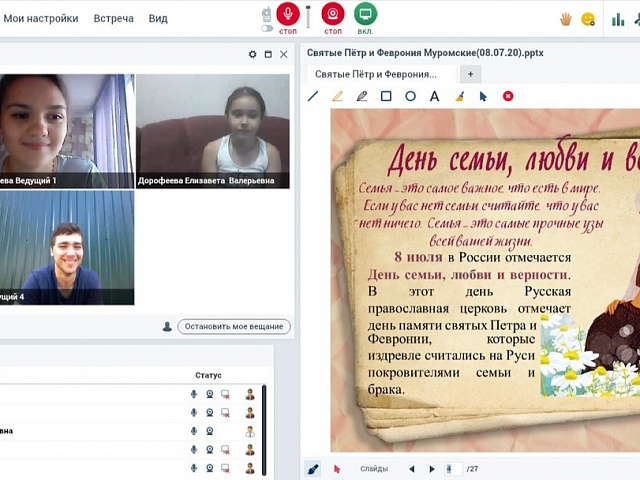Screen dimensions: 640x480
Task: Open the emoji reactions smiley icon
Action: (588, 19)
